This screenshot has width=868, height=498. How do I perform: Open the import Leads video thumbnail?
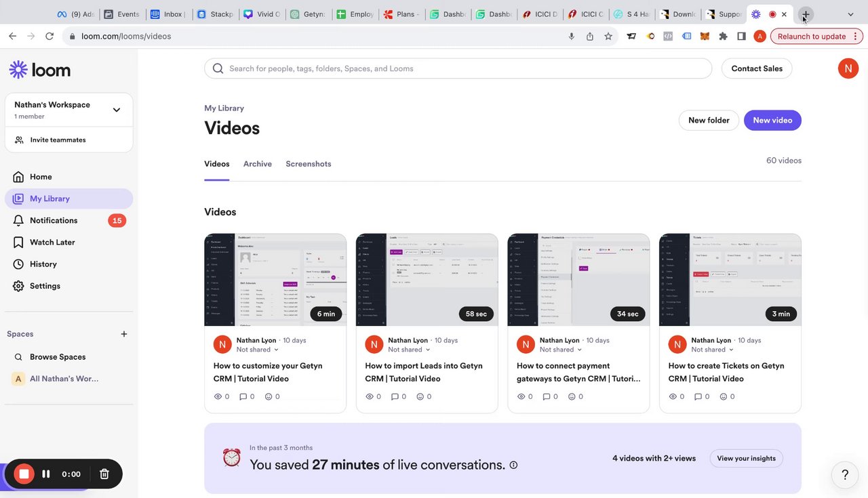[x=427, y=280]
